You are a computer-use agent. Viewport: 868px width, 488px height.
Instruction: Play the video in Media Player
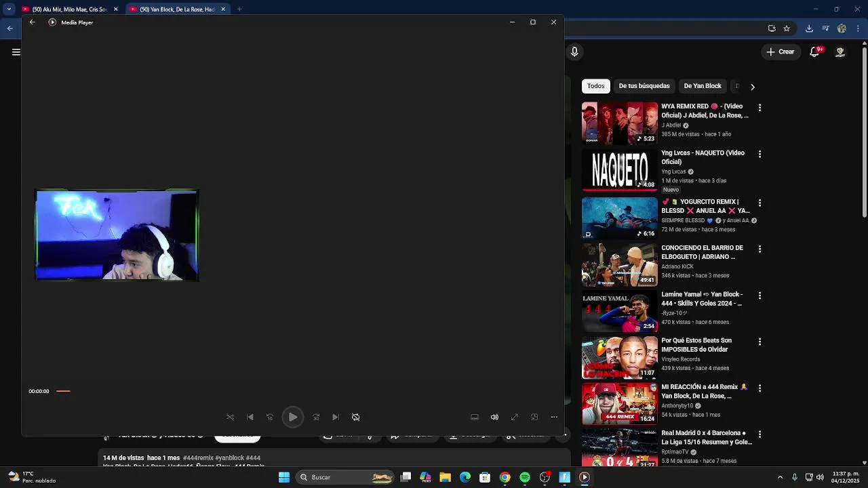click(x=292, y=418)
